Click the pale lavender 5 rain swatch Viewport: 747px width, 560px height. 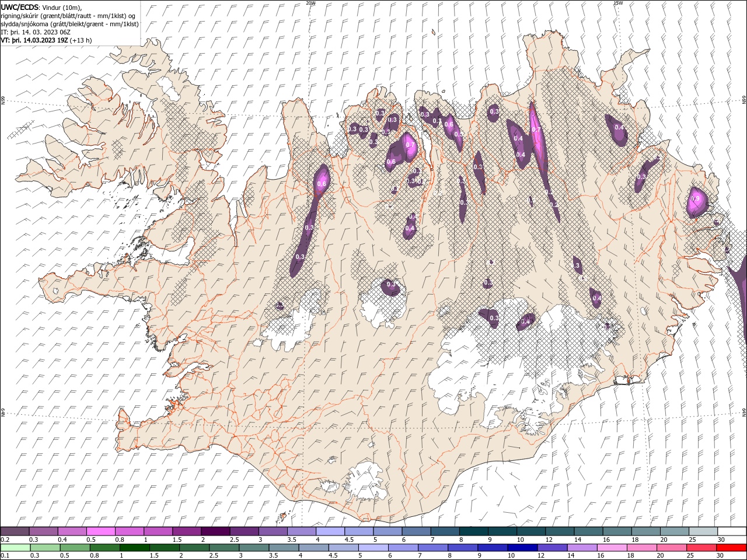click(373, 548)
